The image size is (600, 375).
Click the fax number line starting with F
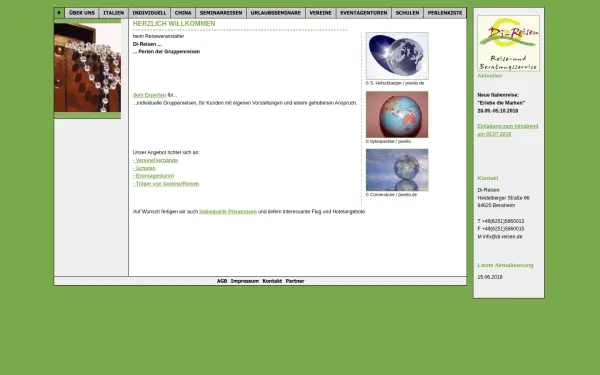501,229
